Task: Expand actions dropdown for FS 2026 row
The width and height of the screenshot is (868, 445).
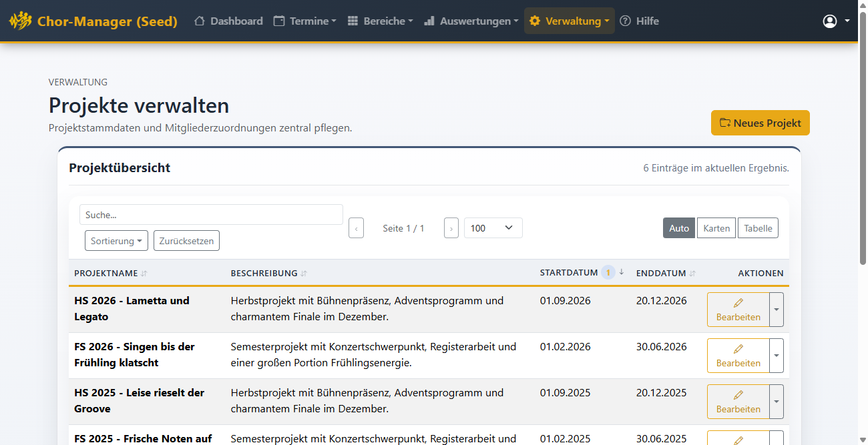Action: [x=777, y=356]
